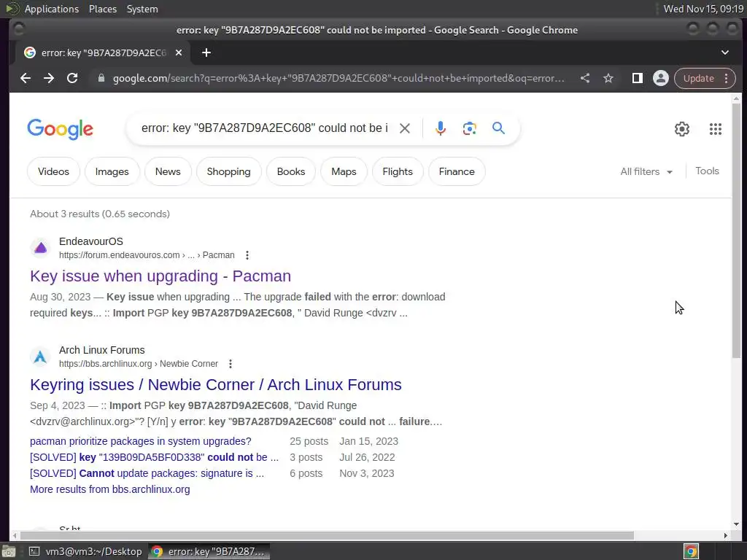Open 'More results from bbs.archlinux.org'
This screenshot has width=747, height=560.
[110, 489]
